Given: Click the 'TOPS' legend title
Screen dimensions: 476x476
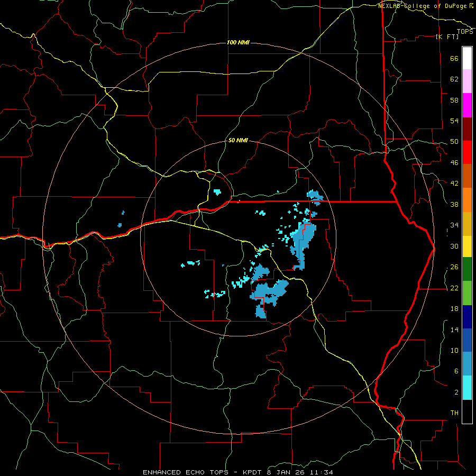Looking at the screenshot, I should (465, 32).
